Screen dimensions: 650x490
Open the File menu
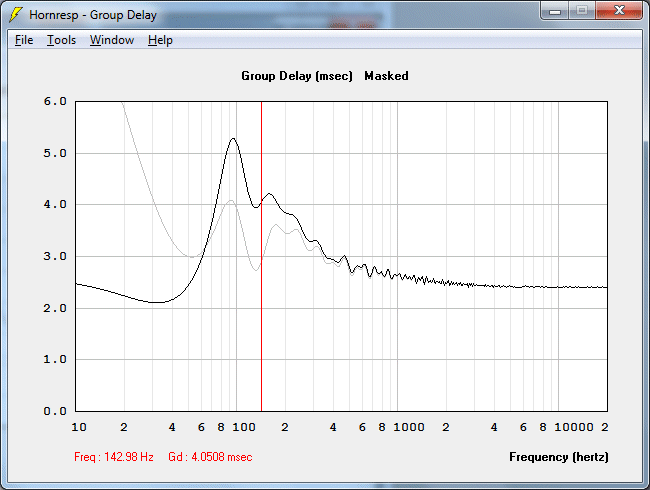(24, 40)
